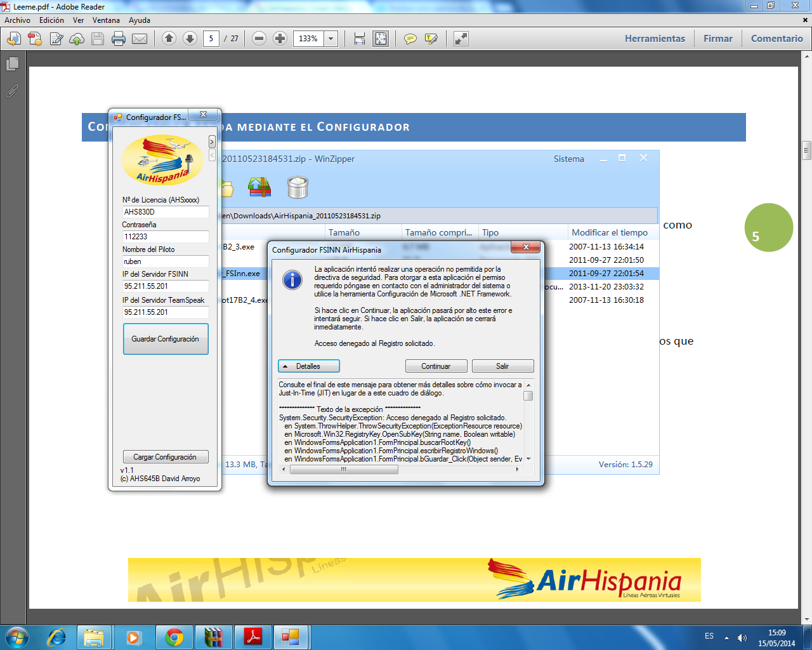Show page thumbnails panel in sidebar
The width and height of the screenshot is (812, 650).
[x=12, y=64]
